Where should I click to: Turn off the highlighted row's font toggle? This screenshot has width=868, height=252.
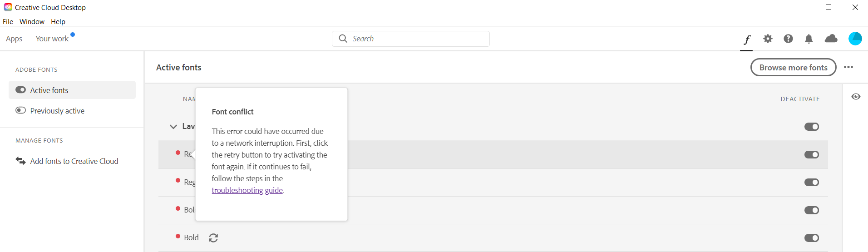[x=811, y=155]
